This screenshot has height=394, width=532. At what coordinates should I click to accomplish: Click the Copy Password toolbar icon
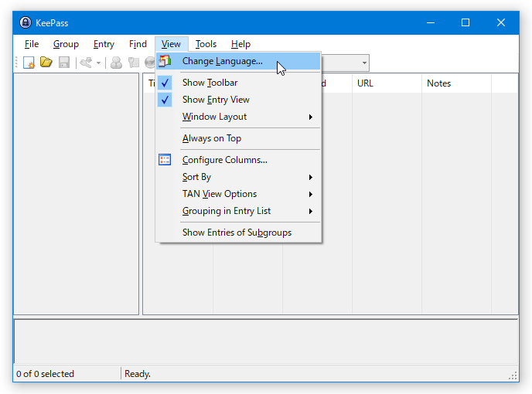point(134,63)
